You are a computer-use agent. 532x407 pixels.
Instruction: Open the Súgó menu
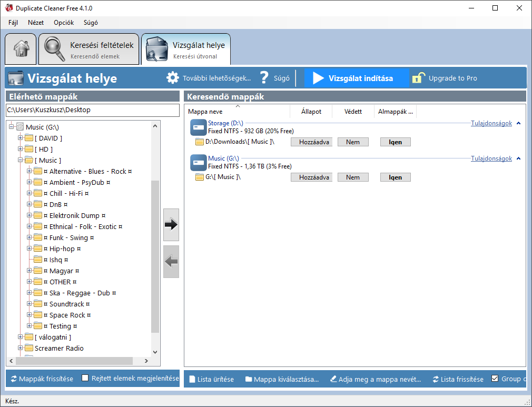(x=91, y=23)
